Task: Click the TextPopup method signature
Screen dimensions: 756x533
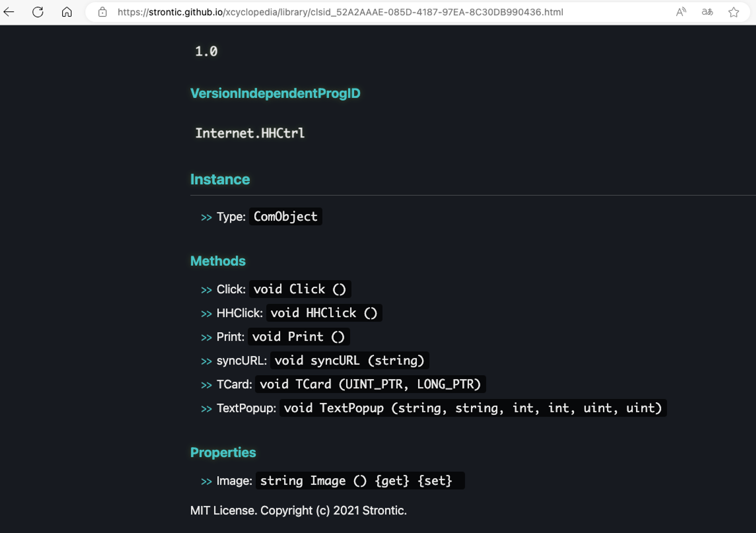Action: point(472,408)
